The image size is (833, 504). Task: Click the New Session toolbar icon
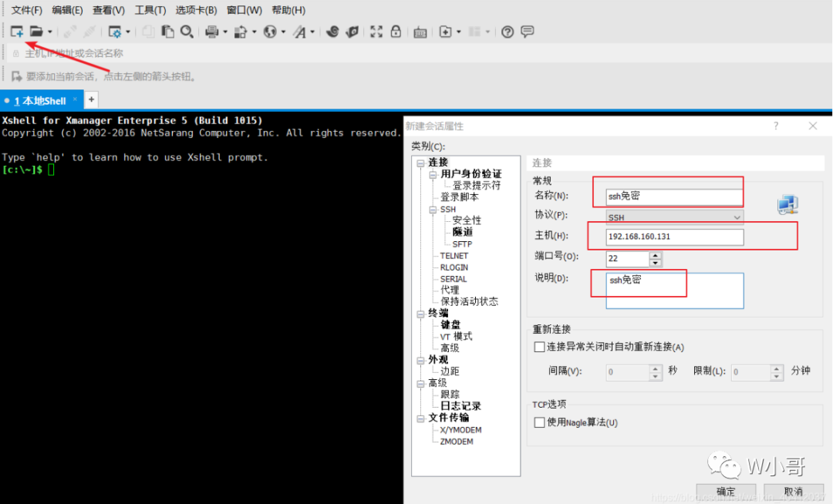point(16,32)
